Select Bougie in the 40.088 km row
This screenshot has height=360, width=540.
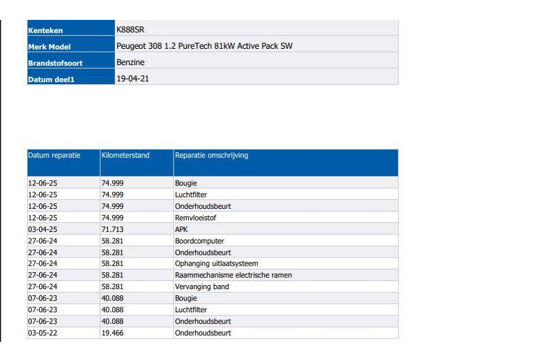tap(186, 298)
